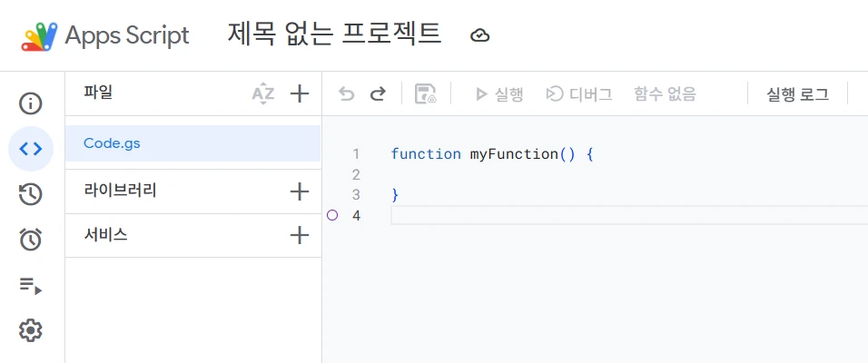Add a service using 서비스 plus button
The width and height of the screenshot is (868, 363).
tap(299, 236)
